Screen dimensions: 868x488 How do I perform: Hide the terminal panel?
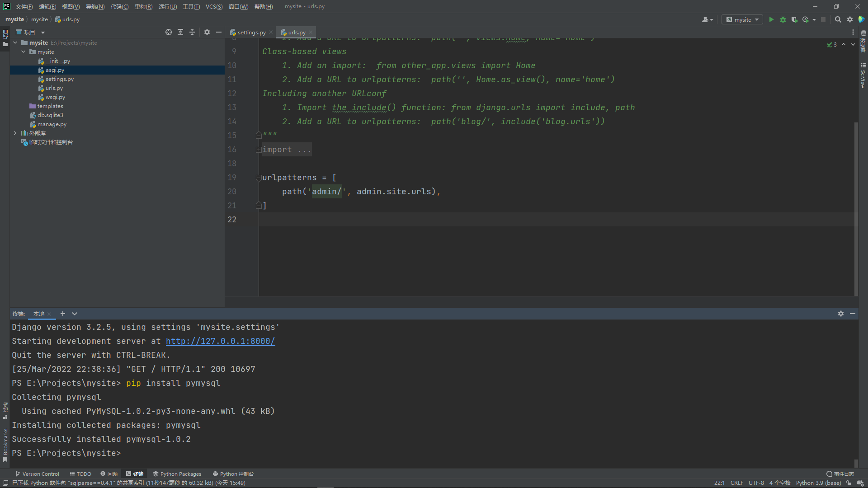coord(853,314)
